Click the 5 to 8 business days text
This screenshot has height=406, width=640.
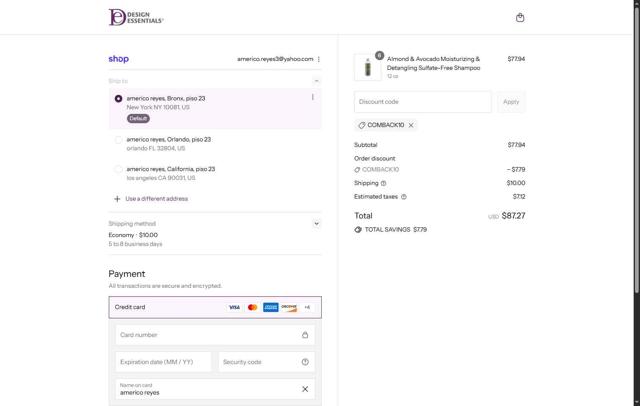tap(136, 244)
